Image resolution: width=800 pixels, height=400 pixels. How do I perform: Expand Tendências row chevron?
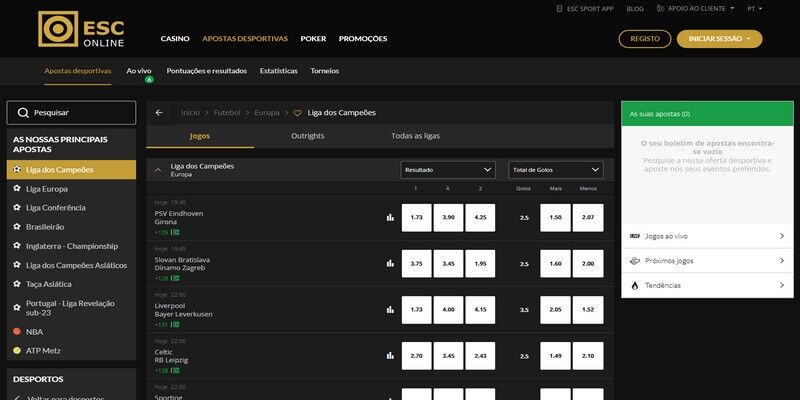point(782,286)
